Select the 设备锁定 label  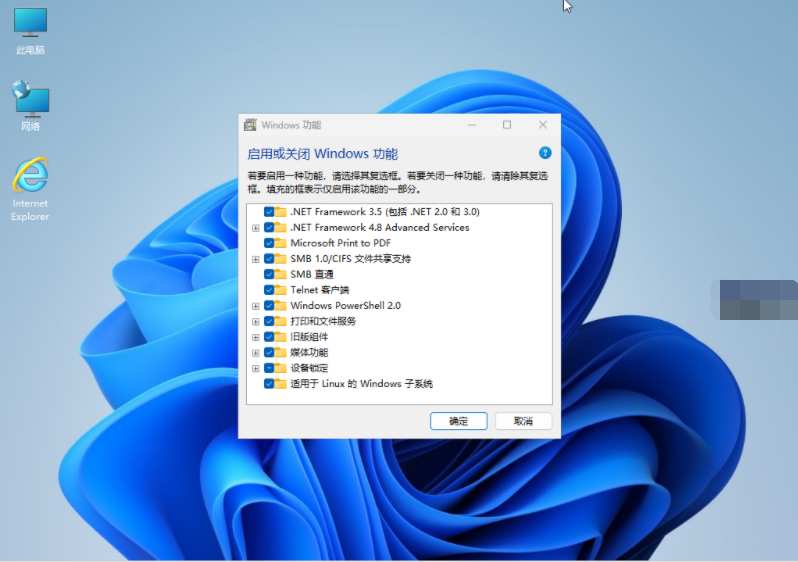click(309, 368)
